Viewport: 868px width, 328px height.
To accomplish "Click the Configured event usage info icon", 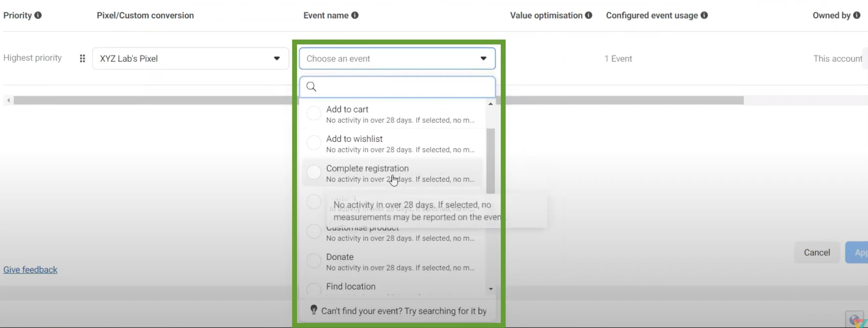I will pyautogui.click(x=704, y=15).
